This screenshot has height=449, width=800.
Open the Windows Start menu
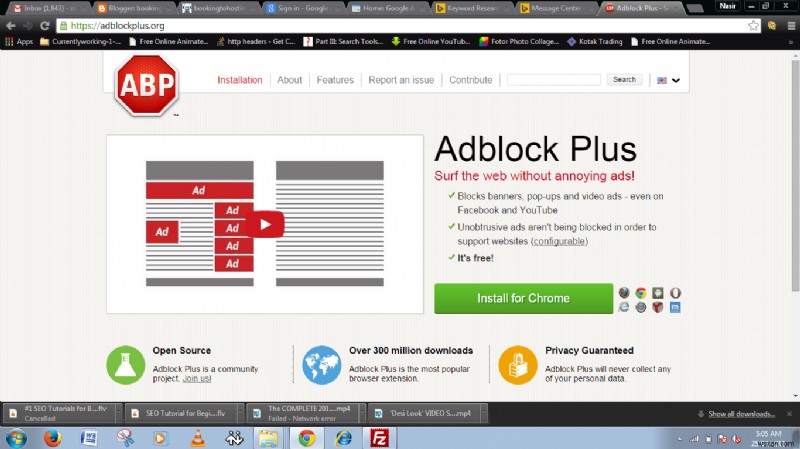(x=16, y=438)
